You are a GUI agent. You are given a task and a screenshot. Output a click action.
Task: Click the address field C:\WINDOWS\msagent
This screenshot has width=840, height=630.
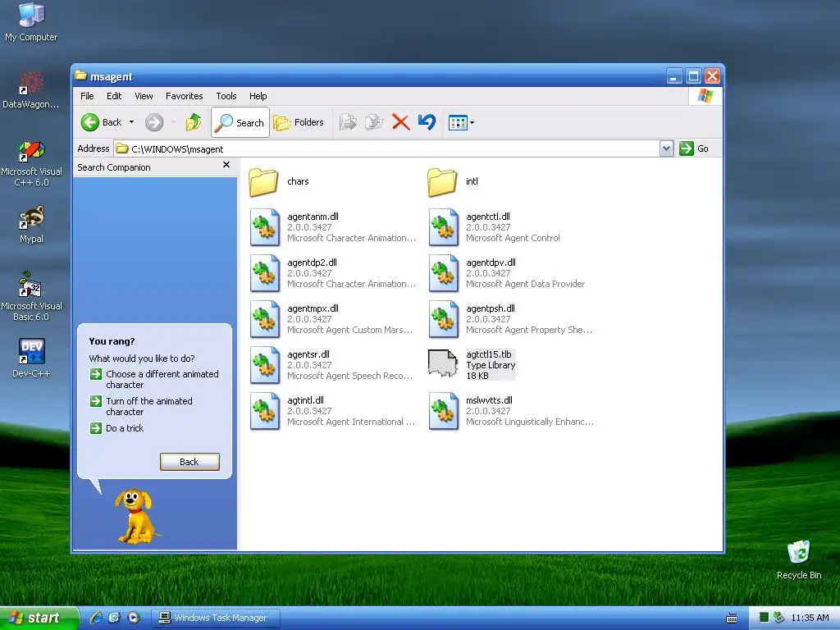[x=387, y=149]
